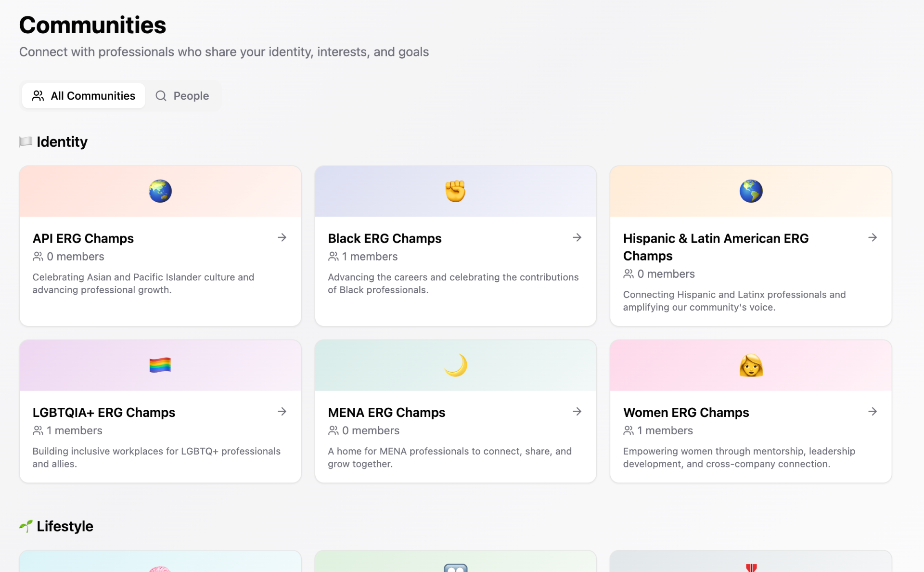Open Hispanic & Latin American ERG Champs arrow
Viewport: 924px width, 572px height.
(x=873, y=237)
